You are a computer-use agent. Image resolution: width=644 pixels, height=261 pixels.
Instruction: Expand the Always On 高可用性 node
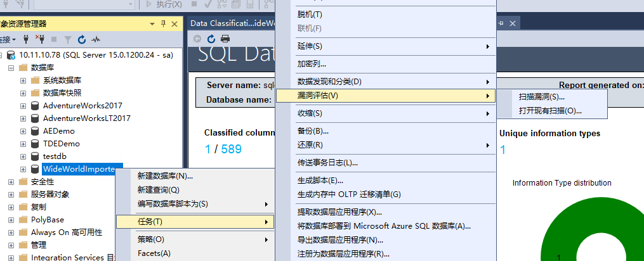(11, 232)
